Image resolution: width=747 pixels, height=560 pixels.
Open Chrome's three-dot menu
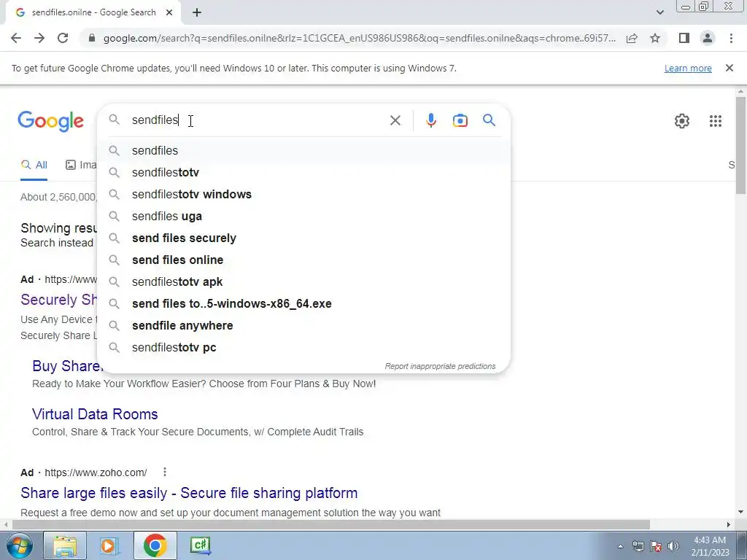[731, 38]
